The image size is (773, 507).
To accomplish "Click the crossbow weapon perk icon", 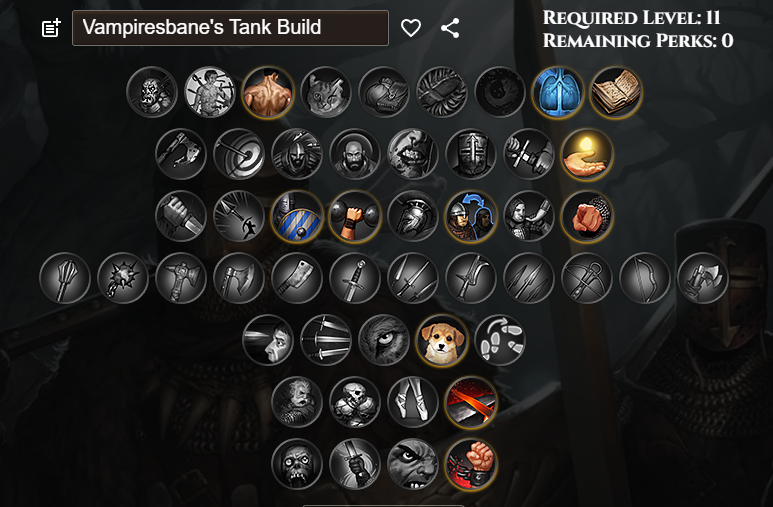I will coord(587,278).
